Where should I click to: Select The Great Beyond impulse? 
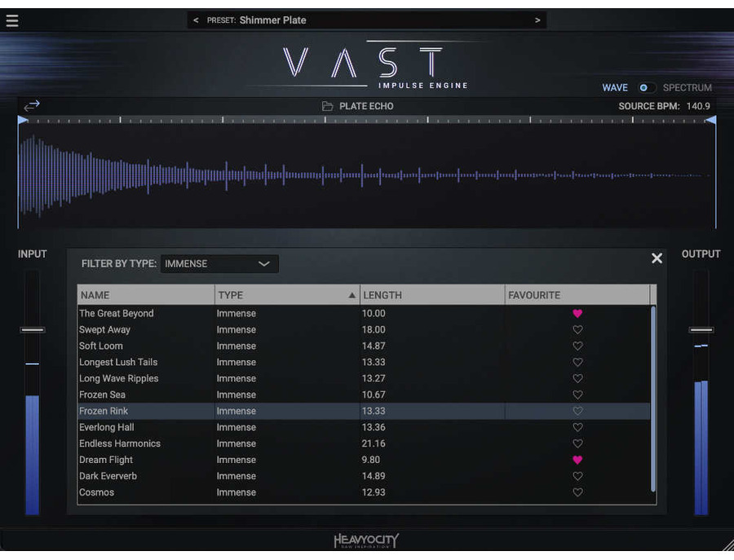[116, 314]
